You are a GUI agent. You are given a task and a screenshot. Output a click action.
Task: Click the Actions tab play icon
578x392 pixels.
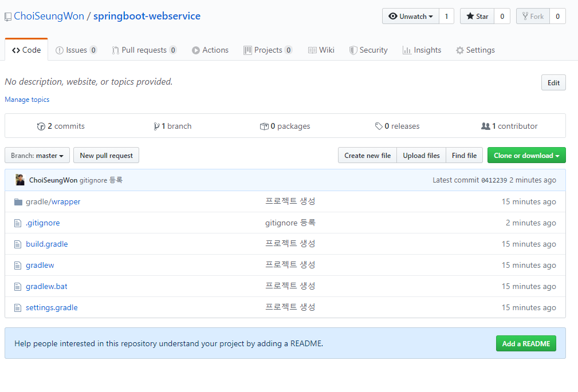click(196, 50)
